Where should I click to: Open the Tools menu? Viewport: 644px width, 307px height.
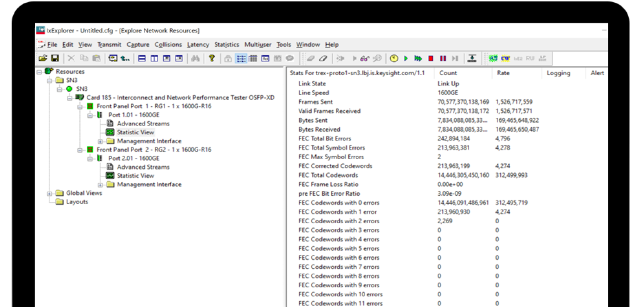coord(284,45)
